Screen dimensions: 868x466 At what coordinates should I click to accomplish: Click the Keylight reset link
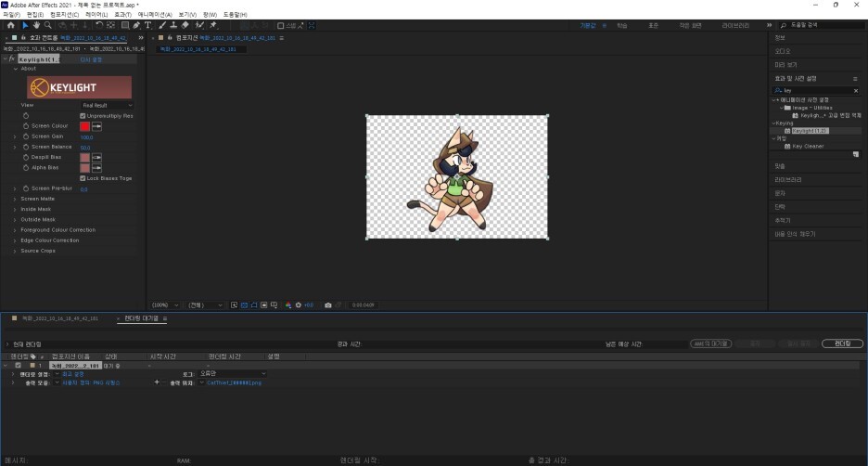point(91,59)
